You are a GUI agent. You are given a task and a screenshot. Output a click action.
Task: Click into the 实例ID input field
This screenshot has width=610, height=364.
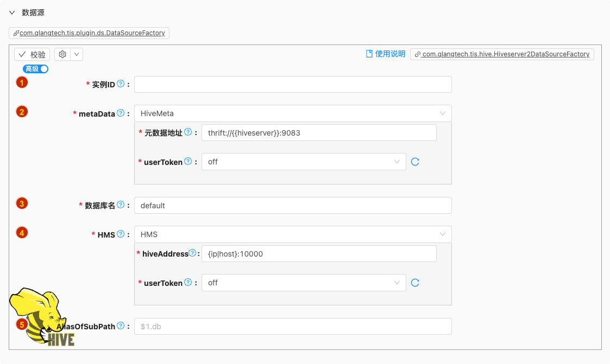(293, 85)
